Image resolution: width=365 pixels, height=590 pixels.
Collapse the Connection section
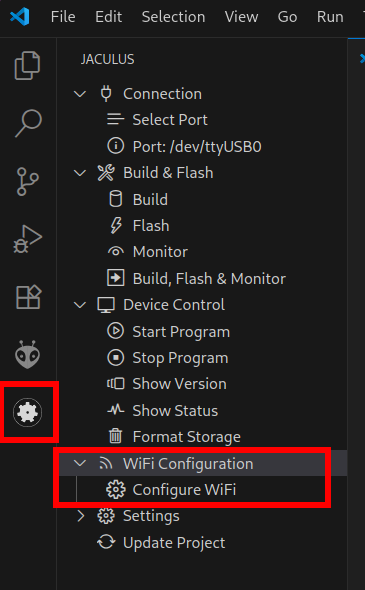click(80, 94)
